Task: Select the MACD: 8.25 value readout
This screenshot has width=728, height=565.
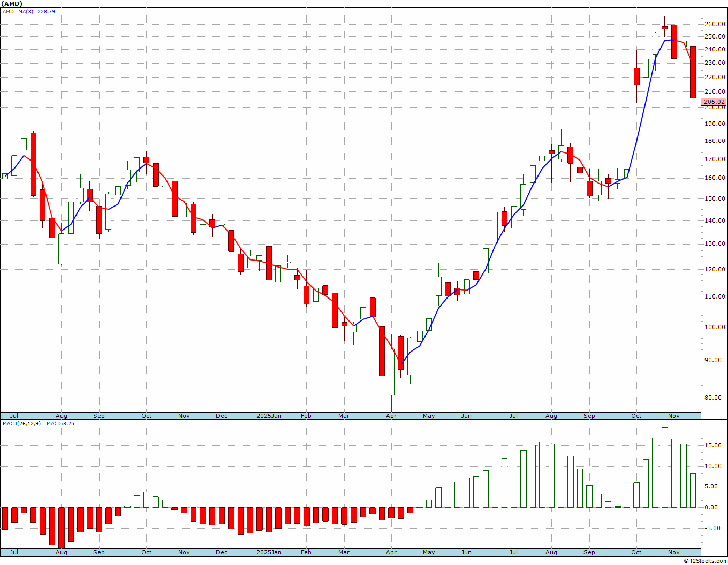Action: pyautogui.click(x=60, y=424)
